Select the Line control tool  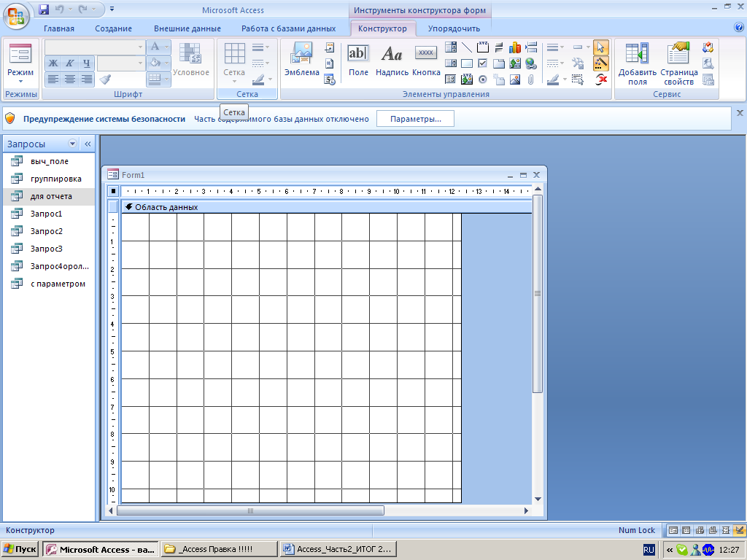point(467,47)
